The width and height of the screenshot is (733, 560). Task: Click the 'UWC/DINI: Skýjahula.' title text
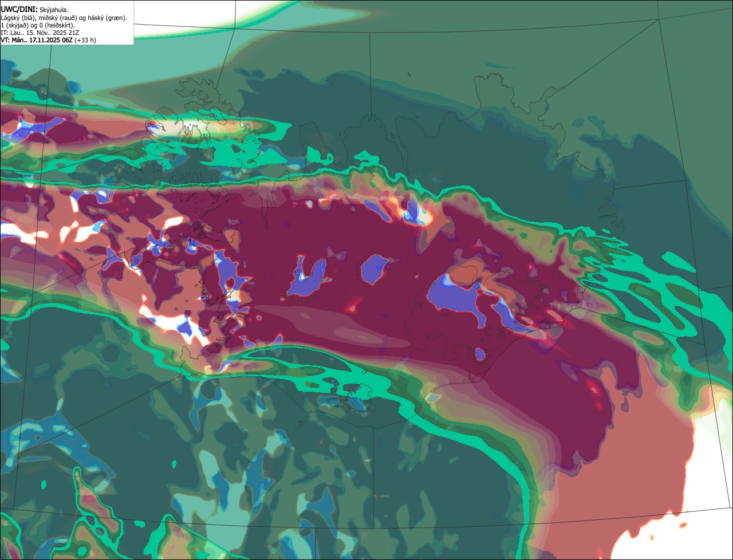pyautogui.click(x=34, y=9)
